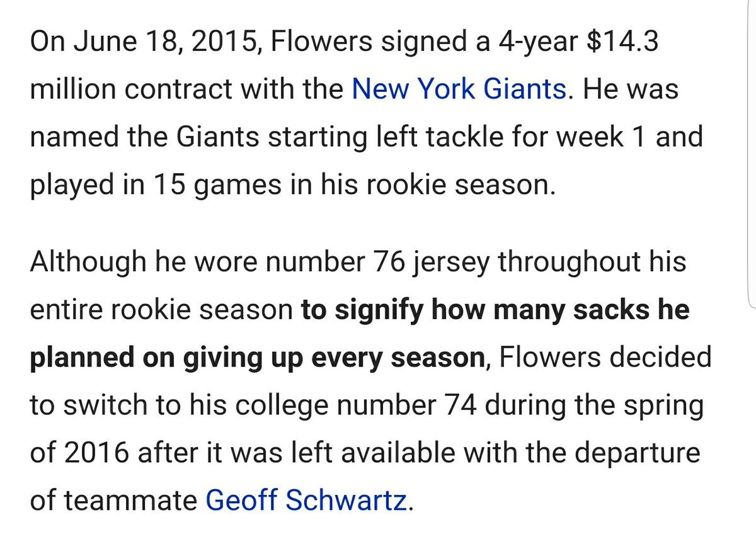This screenshot has width=756, height=549.
Task: Click the year "2016" in second paragraph
Action: point(96,453)
